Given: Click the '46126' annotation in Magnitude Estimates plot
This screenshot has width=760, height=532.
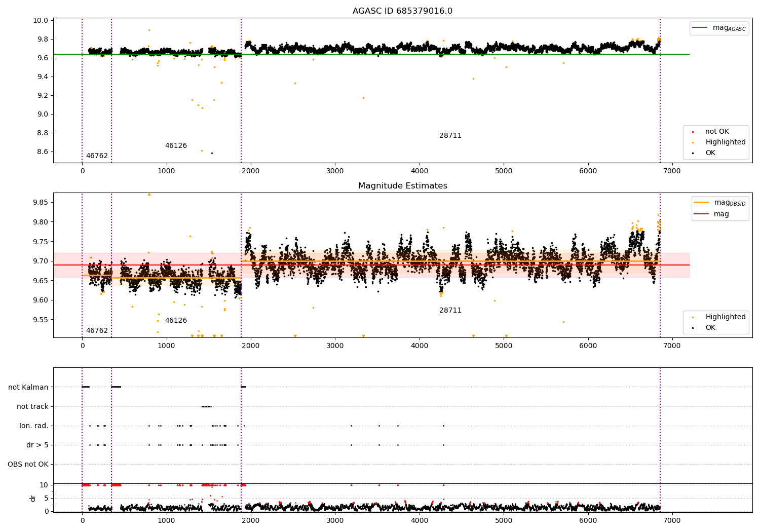Looking at the screenshot, I should tap(176, 321).
